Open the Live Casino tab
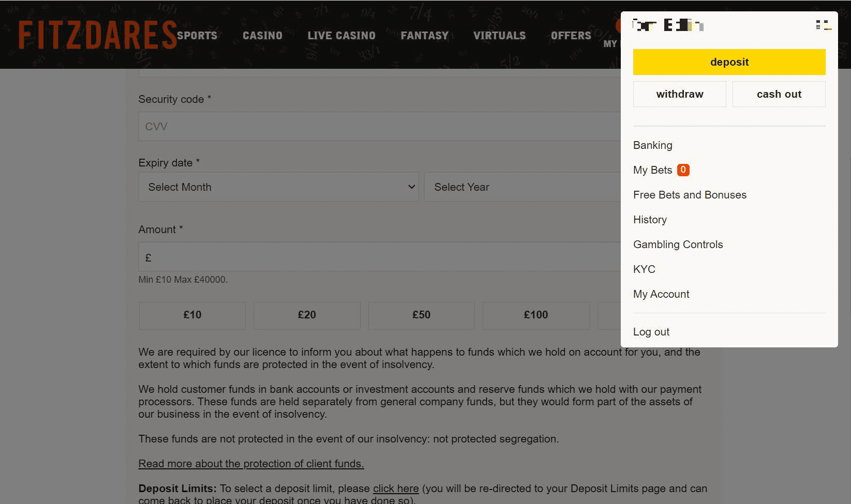Screen dimensions: 851x504 [x=341, y=36]
